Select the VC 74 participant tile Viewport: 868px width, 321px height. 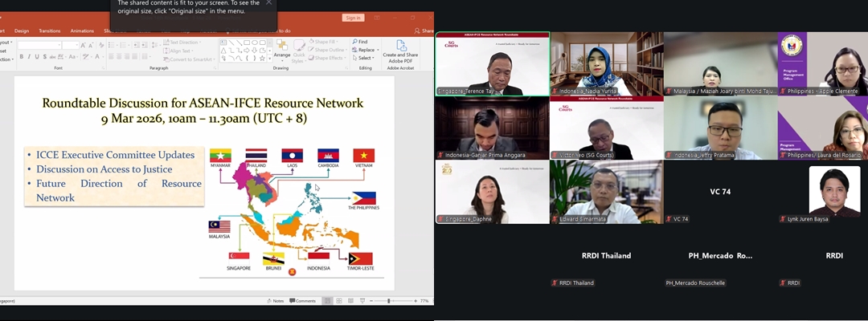point(719,193)
